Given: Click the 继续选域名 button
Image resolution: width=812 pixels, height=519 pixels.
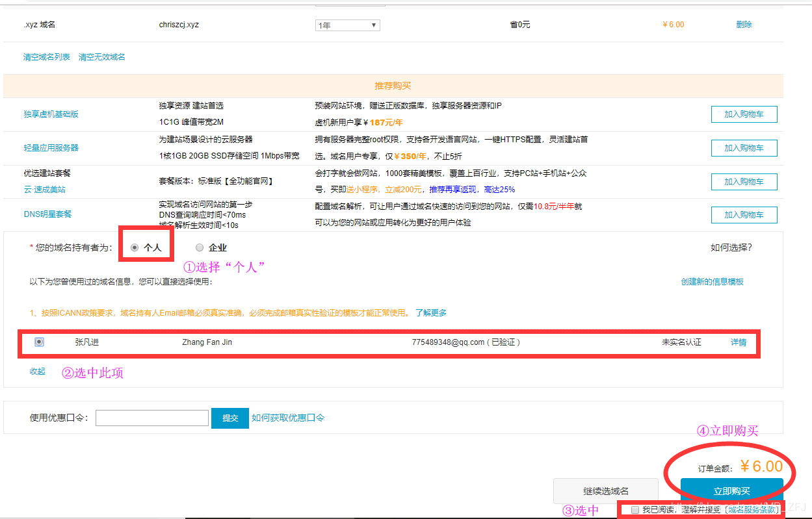Looking at the screenshot, I should click(605, 491).
